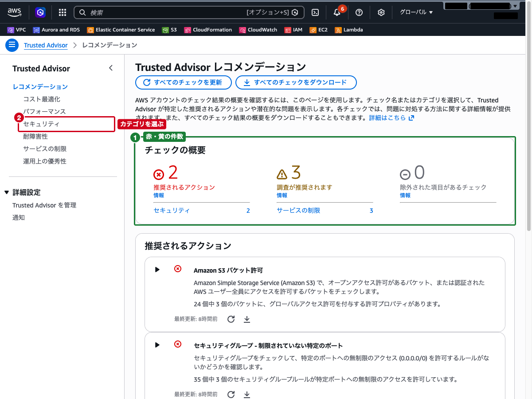This screenshot has width=532, height=399.
Task: Select コスト最適化 category
Action: [42, 99]
